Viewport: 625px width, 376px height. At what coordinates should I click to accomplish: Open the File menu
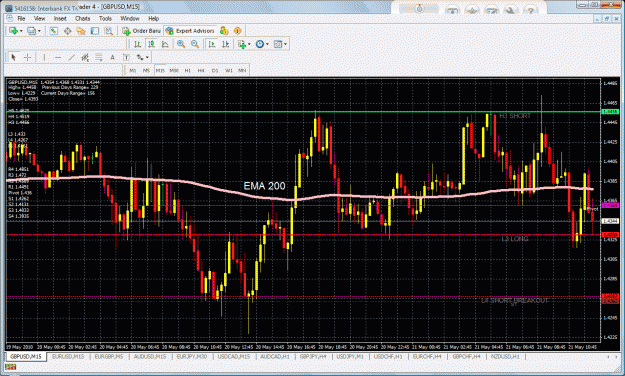pyautogui.click(x=21, y=18)
